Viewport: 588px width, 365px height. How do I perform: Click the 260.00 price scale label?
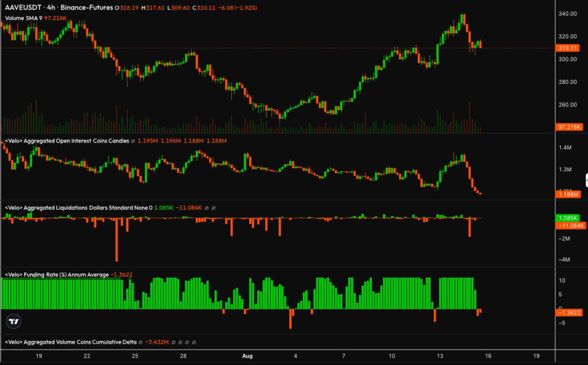pyautogui.click(x=568, y=105)
